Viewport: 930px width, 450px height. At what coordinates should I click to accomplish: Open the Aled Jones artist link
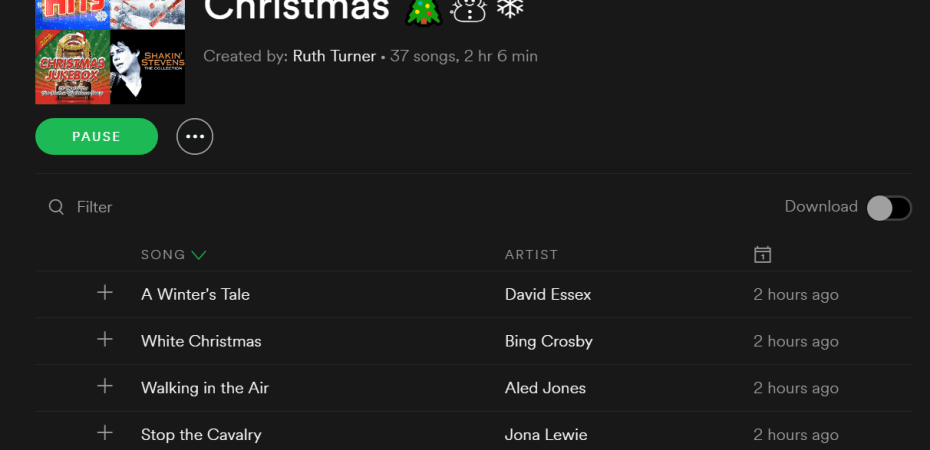click(x=545, y=388)
